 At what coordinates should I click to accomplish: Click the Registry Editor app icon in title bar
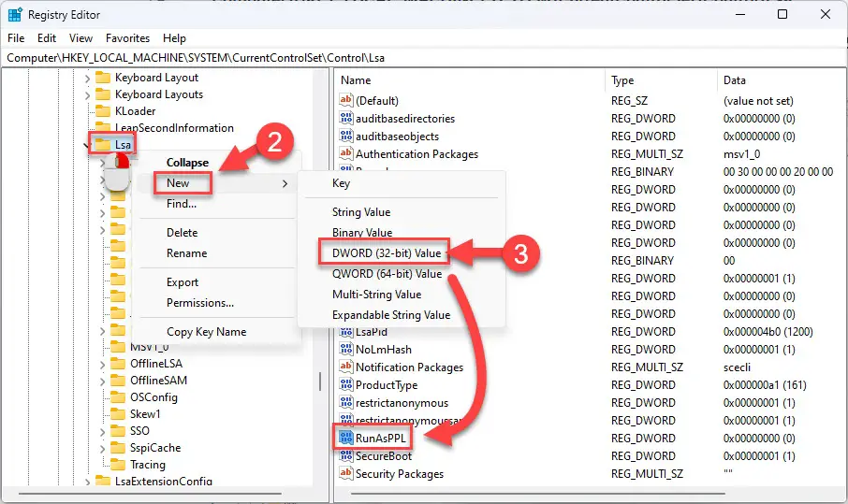[x=15, y=15]
